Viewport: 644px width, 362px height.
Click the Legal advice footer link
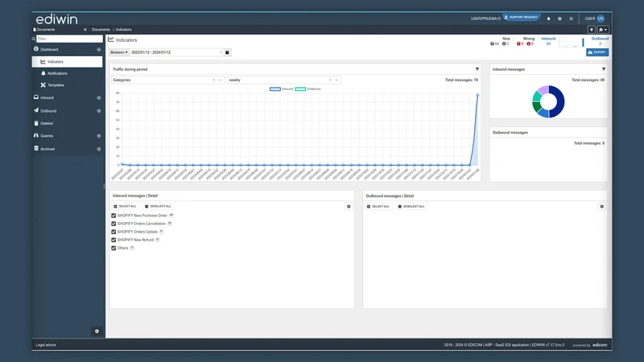pyautogui.click(x=46, y=345)
